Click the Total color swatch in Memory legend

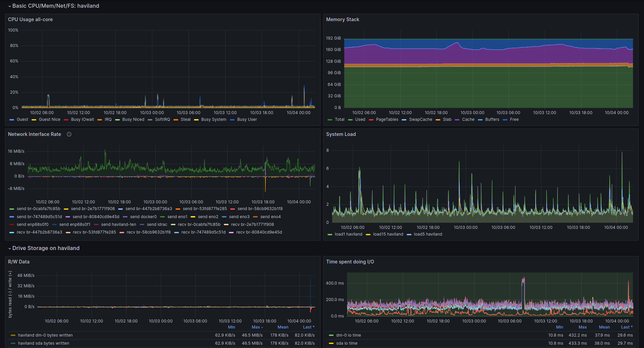(x=330, y=119)
